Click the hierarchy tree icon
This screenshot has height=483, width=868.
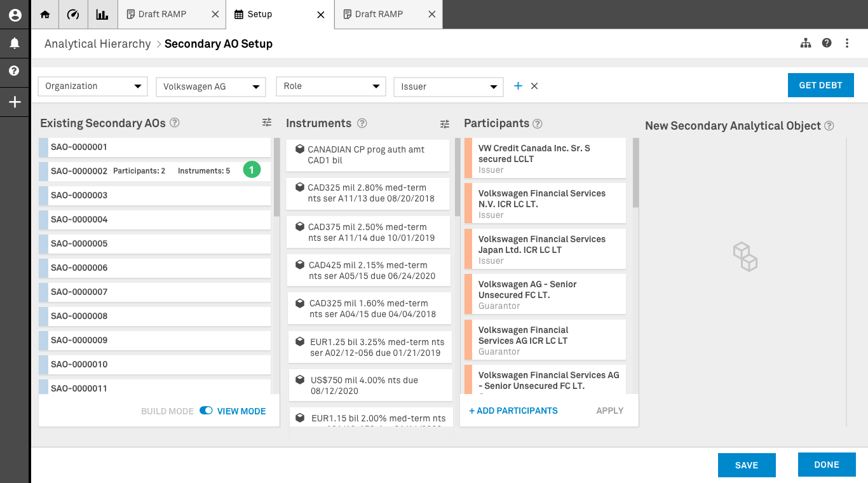point(806,43)
